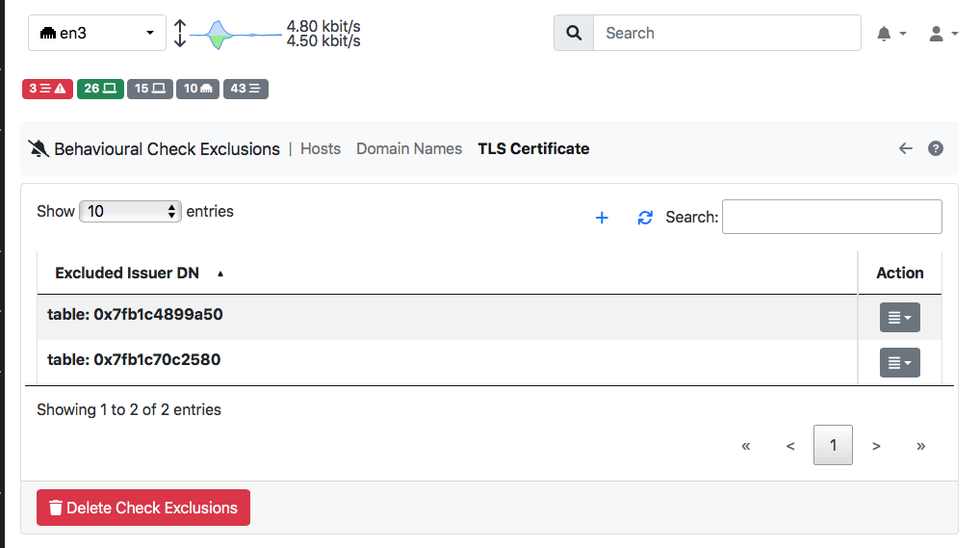The width and height of the screenshot is (980, 548).
Task: Open the en3 interface dropdown
Action: pos(97,33)
